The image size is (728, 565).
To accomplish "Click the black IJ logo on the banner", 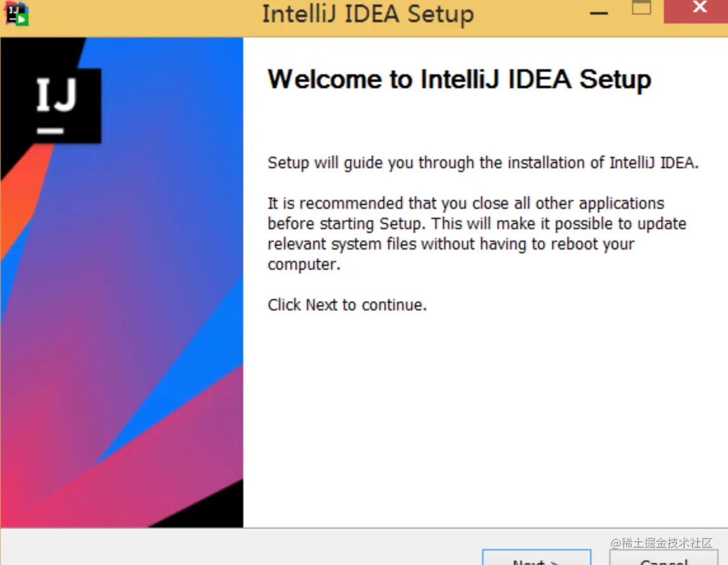I will (56, 105).
